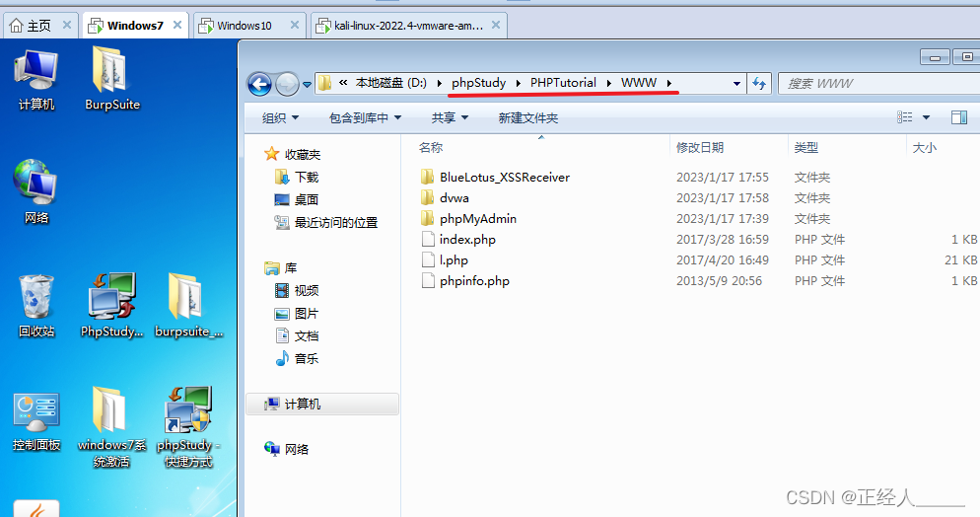This screenshot has height=517, width=980.
Task: Select the dvwa folder icon
Action: click(x=428, y=197)
